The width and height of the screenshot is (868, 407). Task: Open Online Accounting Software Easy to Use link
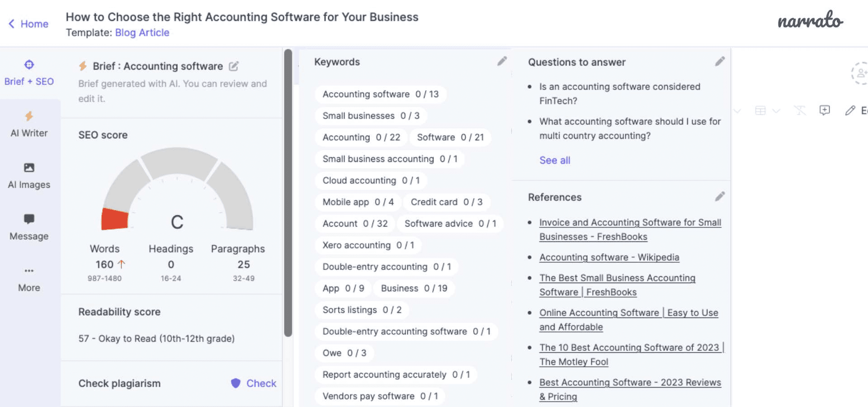click(x=628, y=320)
